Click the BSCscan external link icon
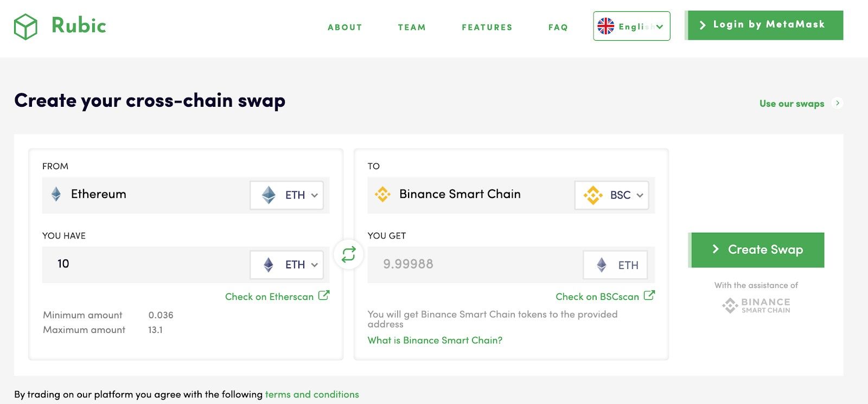The height and width of the screenshot is (404, 868). click(x=649, y=296)
